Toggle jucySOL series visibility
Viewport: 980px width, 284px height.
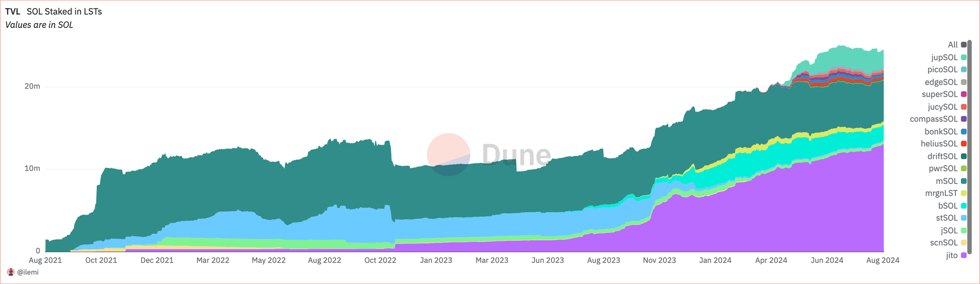(x=947, y=107)
